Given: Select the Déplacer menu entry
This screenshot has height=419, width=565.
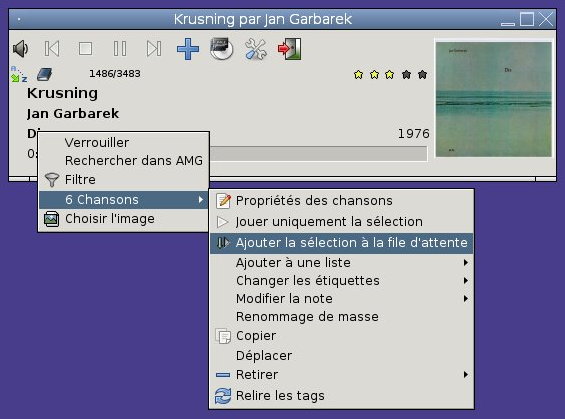Looking at the screenshot, I should pos(341,356).
